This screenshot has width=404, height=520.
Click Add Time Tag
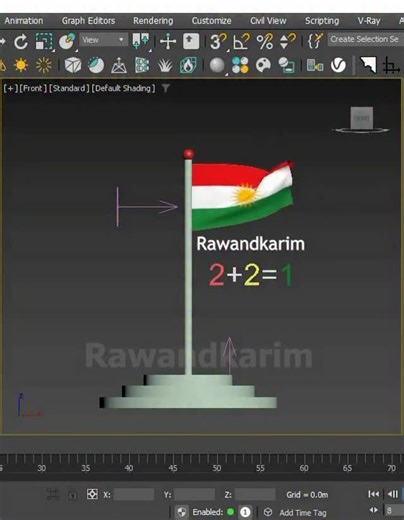pyautogui.click(x=303, y=512)
